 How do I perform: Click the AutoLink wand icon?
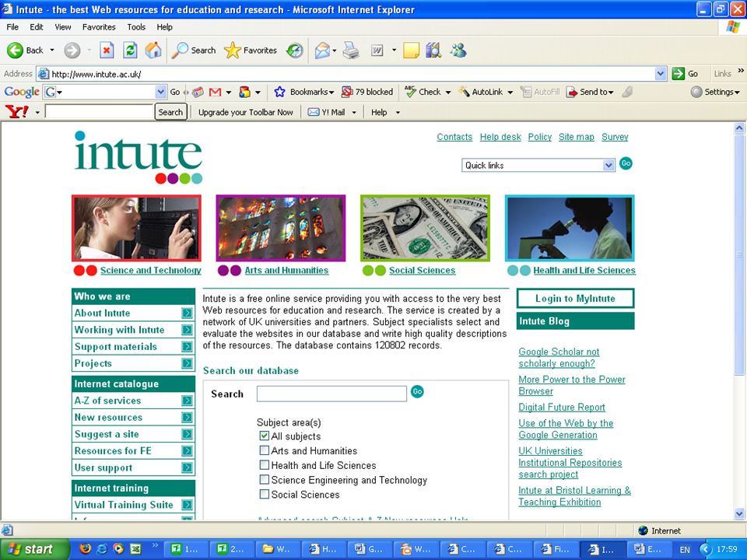click(x=464, y=92)
